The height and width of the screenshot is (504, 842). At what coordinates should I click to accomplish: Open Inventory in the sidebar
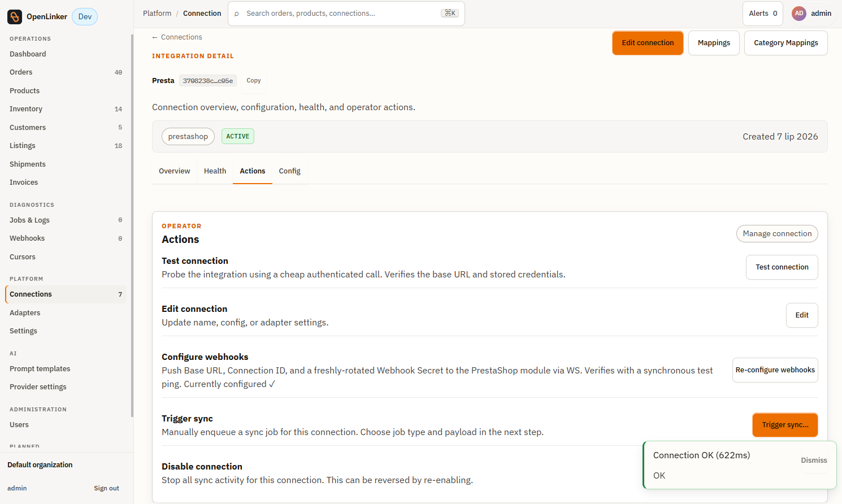pyautogui.click(x=66, y=109)
